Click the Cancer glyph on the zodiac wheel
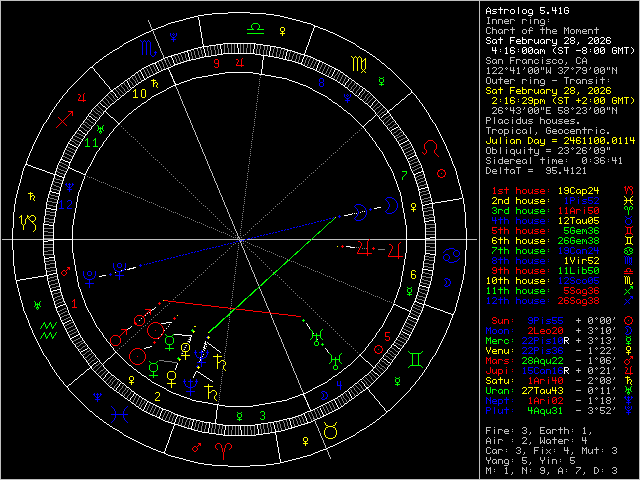Image resolution: width=640 pixels, height=480 pixels. pos(451,256)
